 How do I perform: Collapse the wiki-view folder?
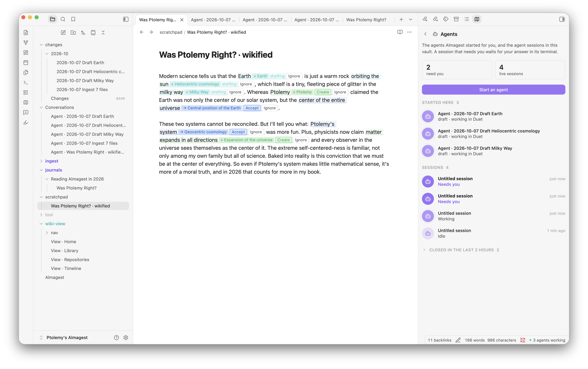41,224
